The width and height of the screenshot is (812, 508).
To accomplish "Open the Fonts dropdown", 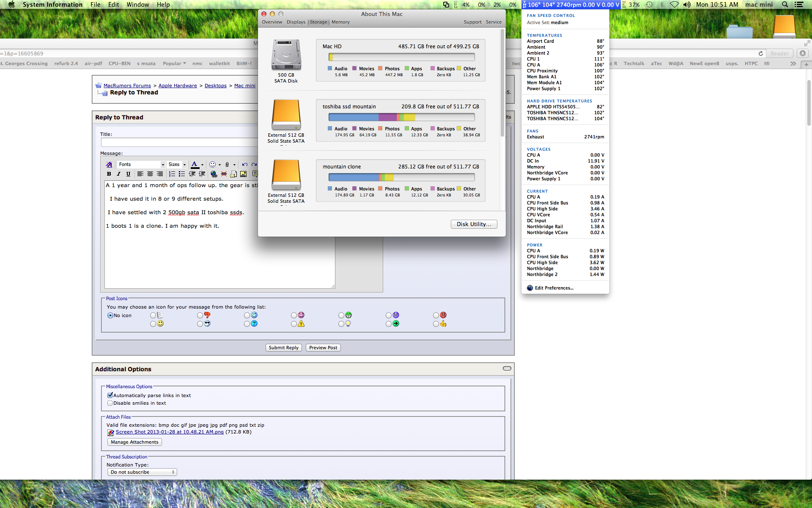I will coord(141,164).
